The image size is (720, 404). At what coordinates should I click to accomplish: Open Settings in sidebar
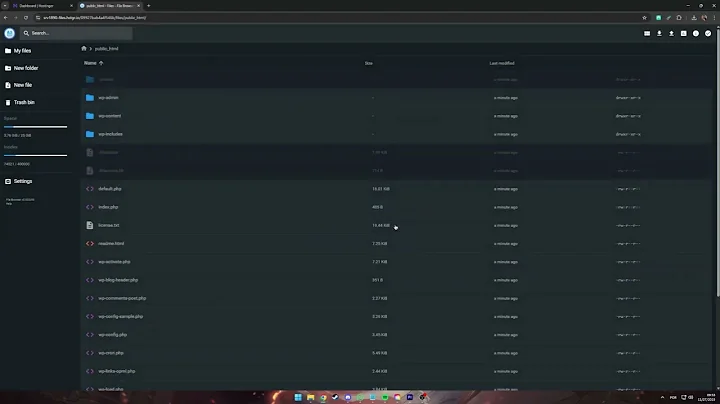pyautogui.click(x=18, y=181)
